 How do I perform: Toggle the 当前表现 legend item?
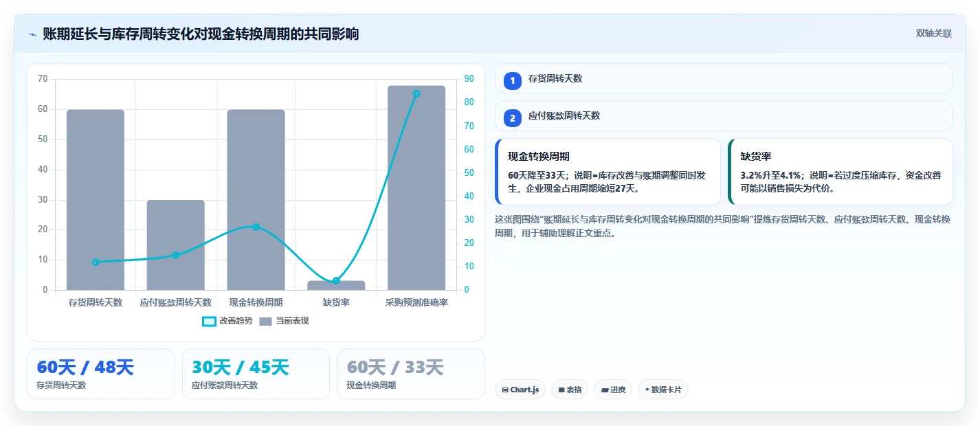285,321
